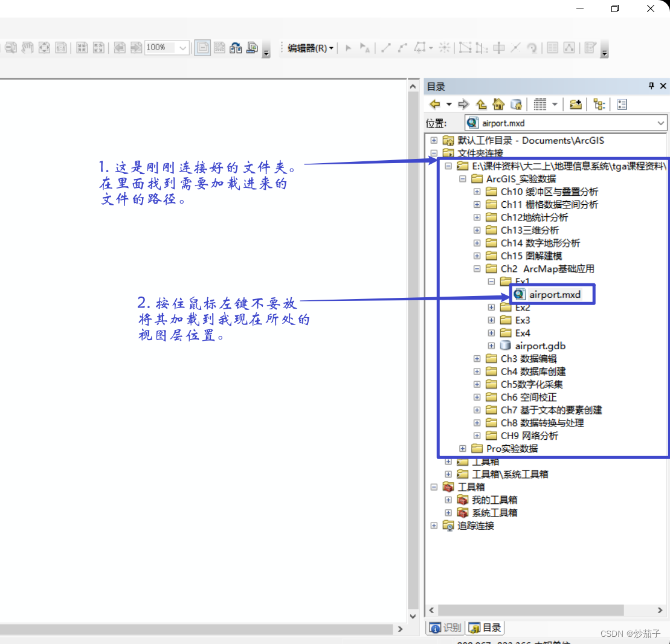Screen dimensions: 670x644
Task: Open the 编辑器(R) editor menu
Action: [311, 48]
